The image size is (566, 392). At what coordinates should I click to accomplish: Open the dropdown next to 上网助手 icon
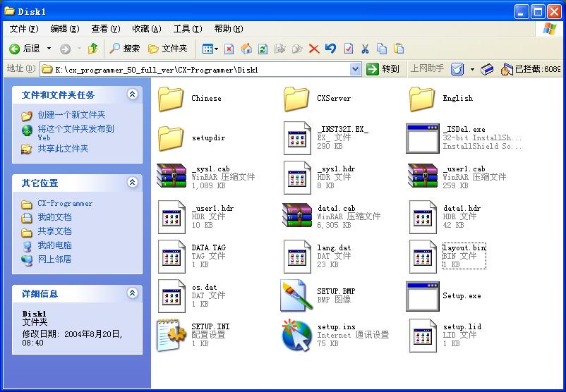(x=472, y=69)
